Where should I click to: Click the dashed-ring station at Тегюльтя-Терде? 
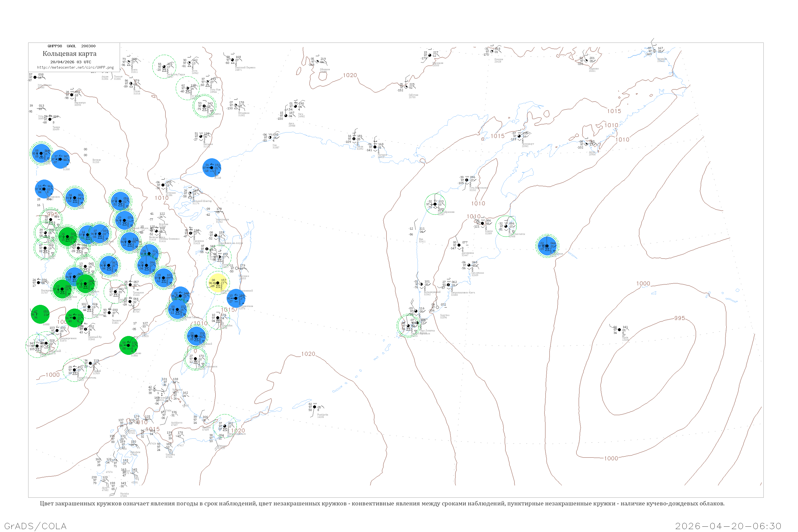[164, 66]
